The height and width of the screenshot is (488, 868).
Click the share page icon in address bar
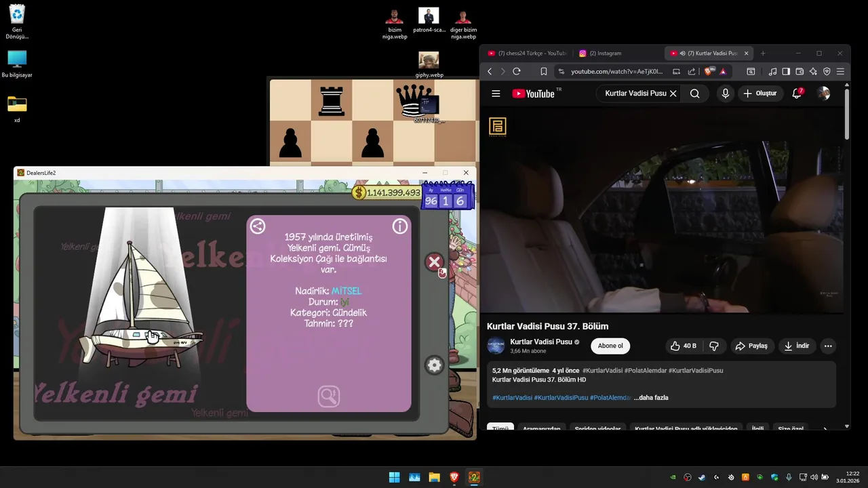coord(692,71)
